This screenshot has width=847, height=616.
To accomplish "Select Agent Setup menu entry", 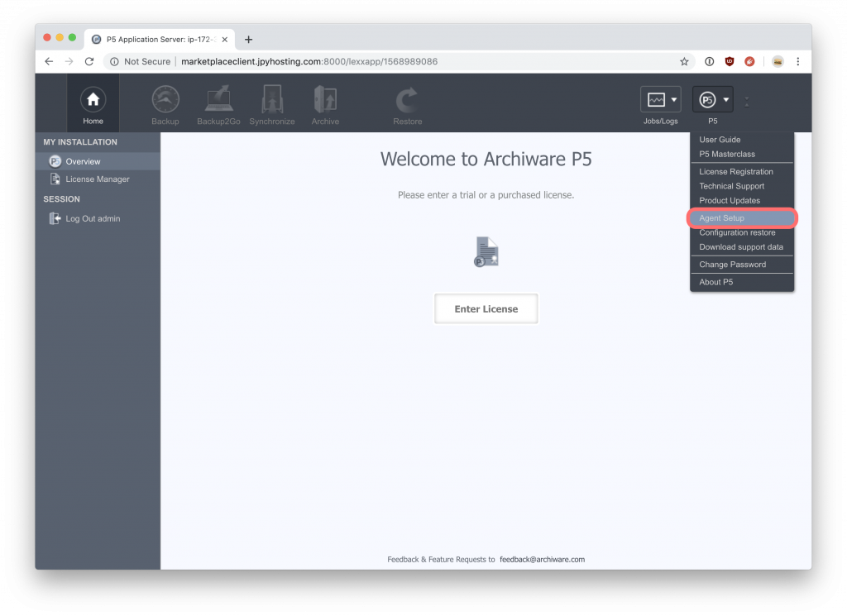I will pyautogui.click(x=742, y=218).
